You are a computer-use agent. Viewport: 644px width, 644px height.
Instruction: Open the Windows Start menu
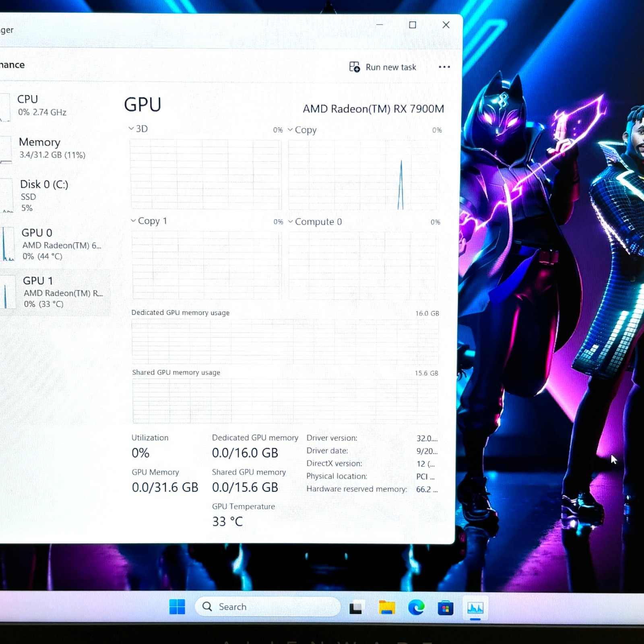tap(177, 607)
